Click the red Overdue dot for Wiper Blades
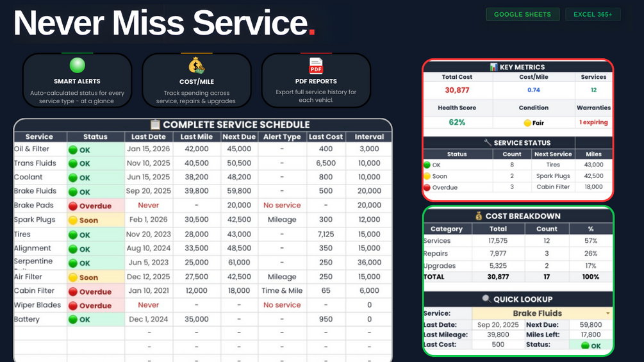The image size is (644, 362). (73, 306)
